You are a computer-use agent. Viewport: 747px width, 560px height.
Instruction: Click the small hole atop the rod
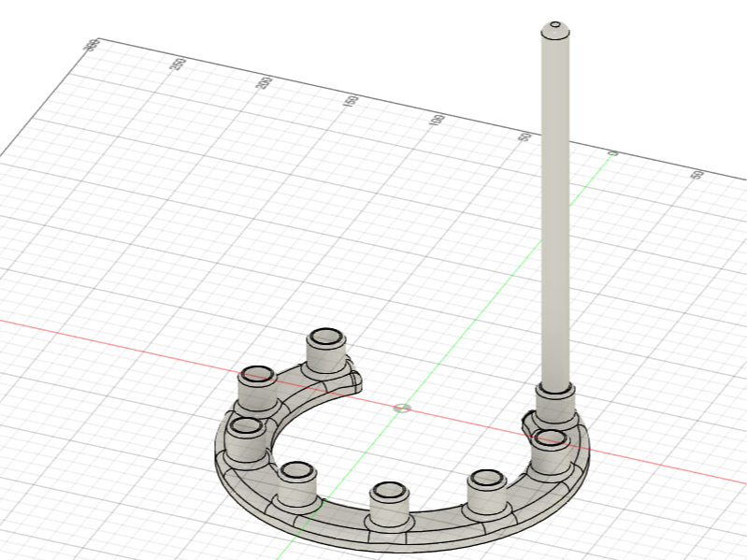tap(555, 24)
